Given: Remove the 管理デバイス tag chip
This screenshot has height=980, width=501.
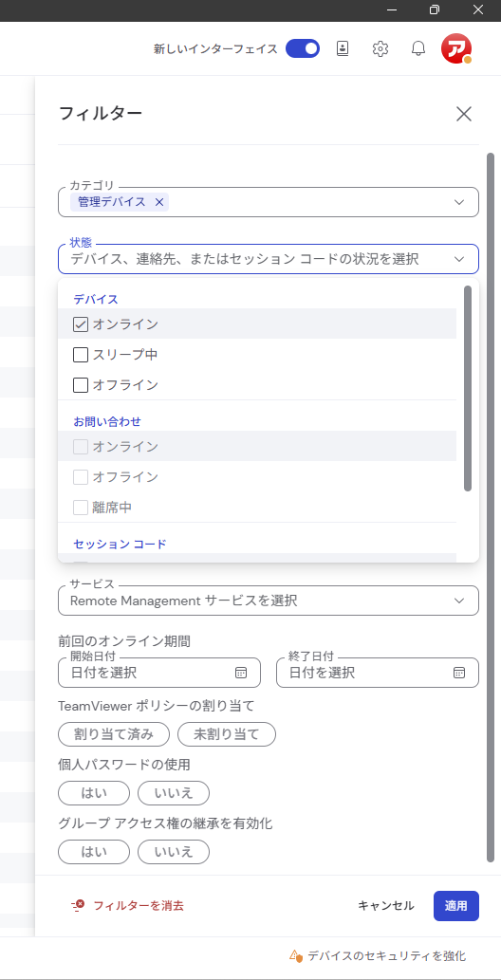Looking at the screenshot, I should pyautogui.click(x=158, y=202).
